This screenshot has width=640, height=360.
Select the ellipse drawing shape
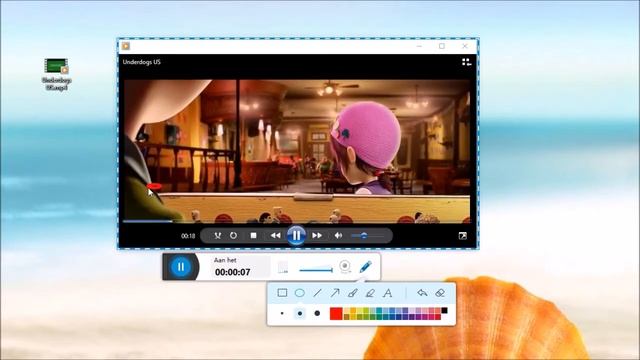tap(300, 293)
